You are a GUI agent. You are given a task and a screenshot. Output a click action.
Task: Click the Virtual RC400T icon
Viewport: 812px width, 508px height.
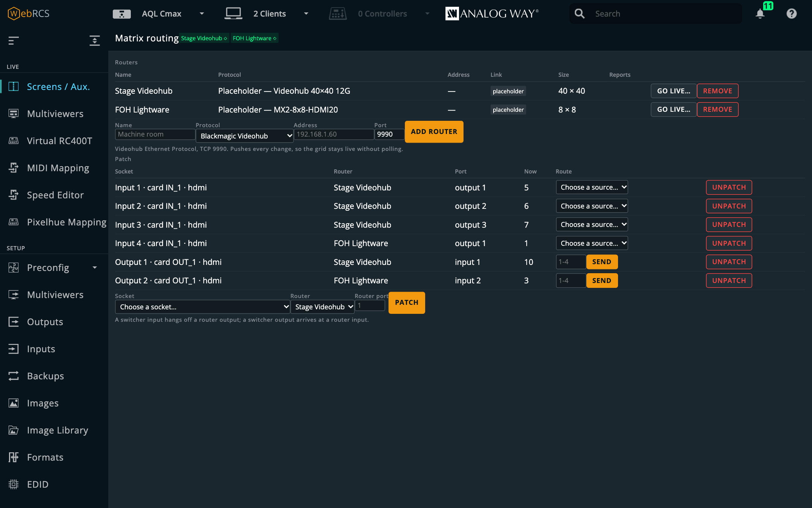coord(14,141)
